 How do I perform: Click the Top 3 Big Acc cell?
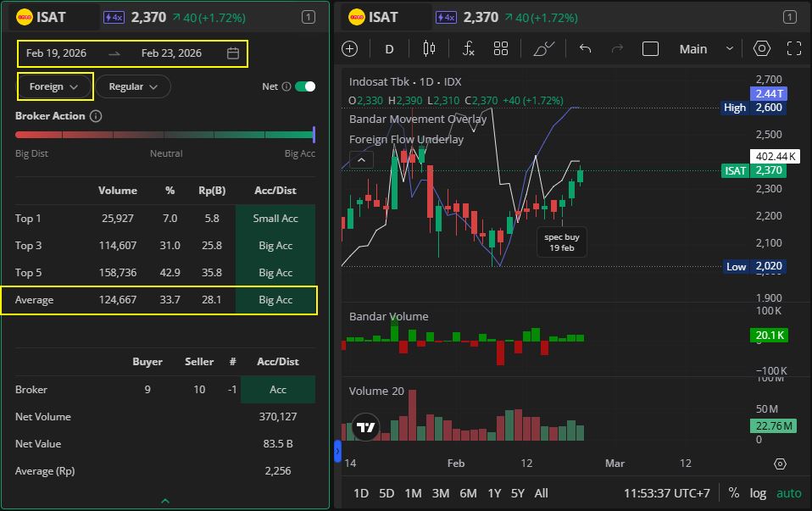275,246
